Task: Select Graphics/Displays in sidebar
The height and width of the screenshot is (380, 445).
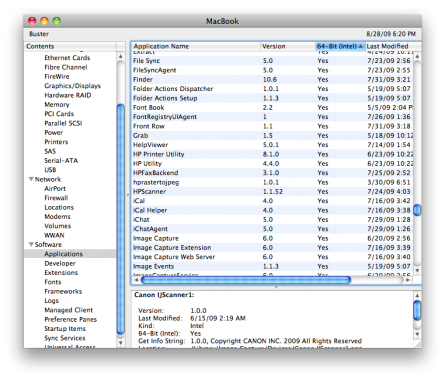Action: [72, 86]
